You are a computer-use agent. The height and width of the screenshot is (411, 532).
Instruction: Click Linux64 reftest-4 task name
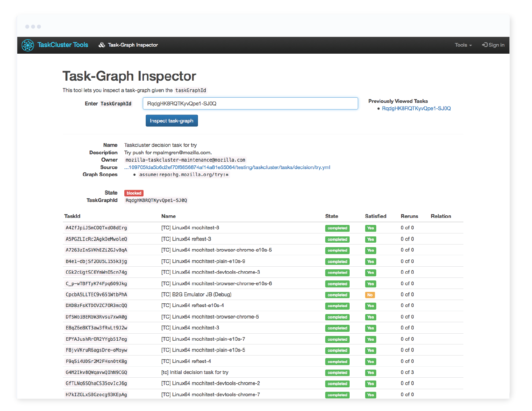(x=186, y=361)
